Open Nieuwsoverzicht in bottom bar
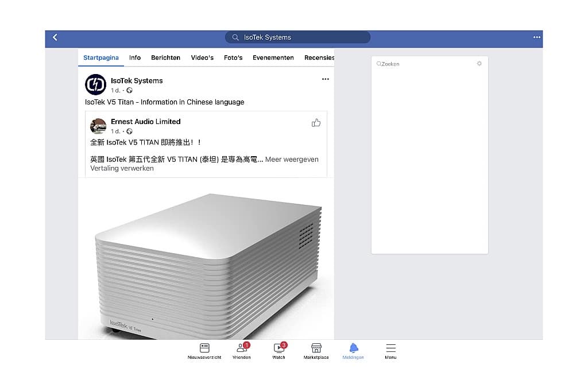The image size is (588, 392). coord(204,351)
